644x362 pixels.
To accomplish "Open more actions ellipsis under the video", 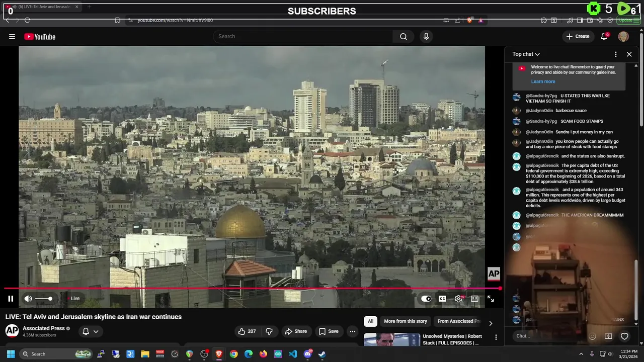I will click(x=352, y=331).
